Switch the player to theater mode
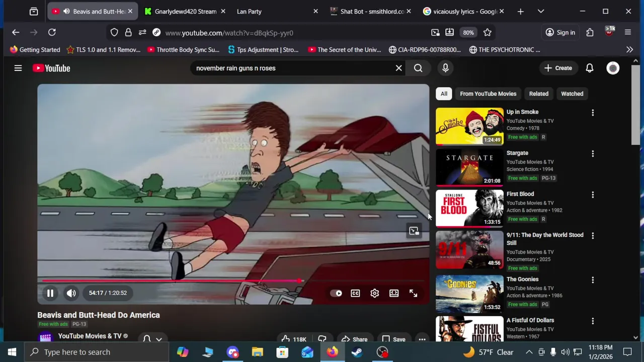Viewport: 644px width, 362px height. (x=394, y=293)
